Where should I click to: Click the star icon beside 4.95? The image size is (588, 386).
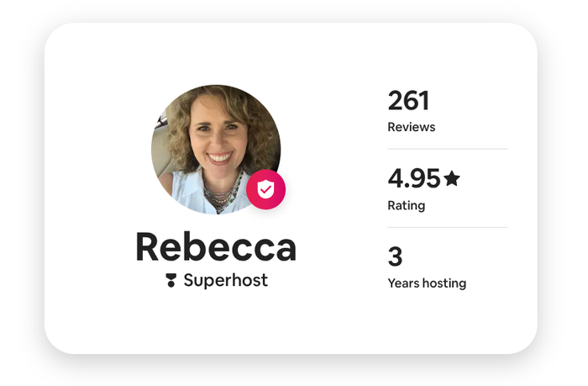click(x=452, y=178)
